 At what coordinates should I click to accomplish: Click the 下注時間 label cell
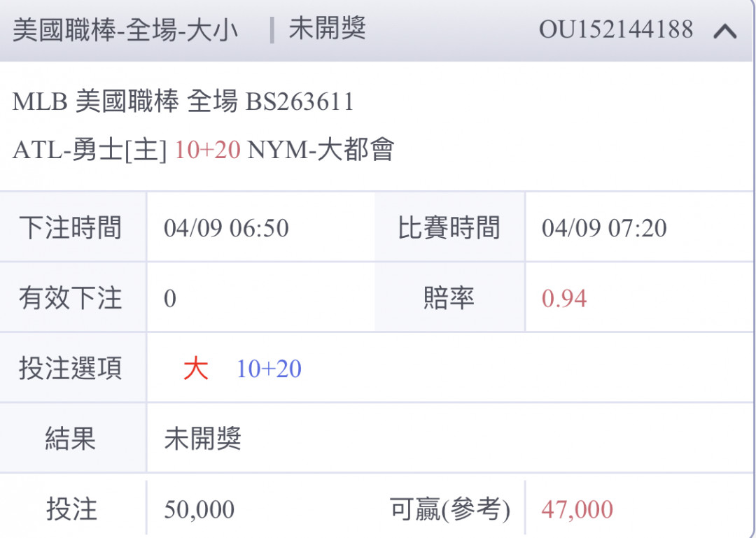73,227
